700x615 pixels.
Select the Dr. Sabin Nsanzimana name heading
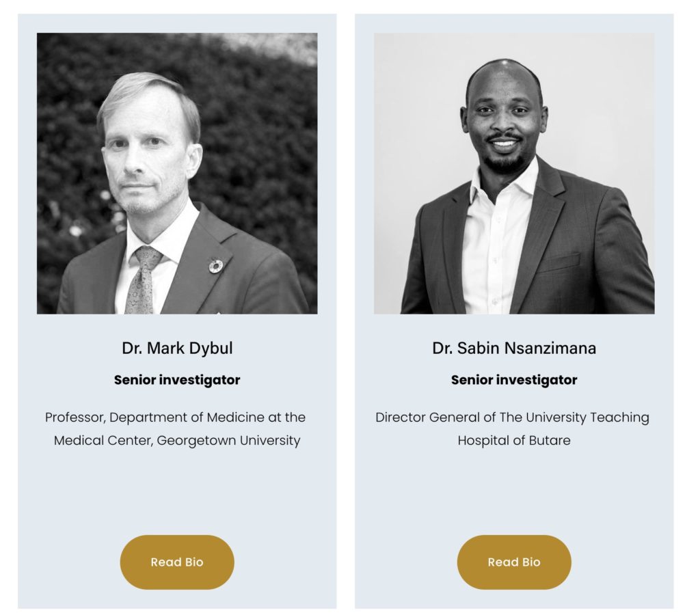pos(514,348)
